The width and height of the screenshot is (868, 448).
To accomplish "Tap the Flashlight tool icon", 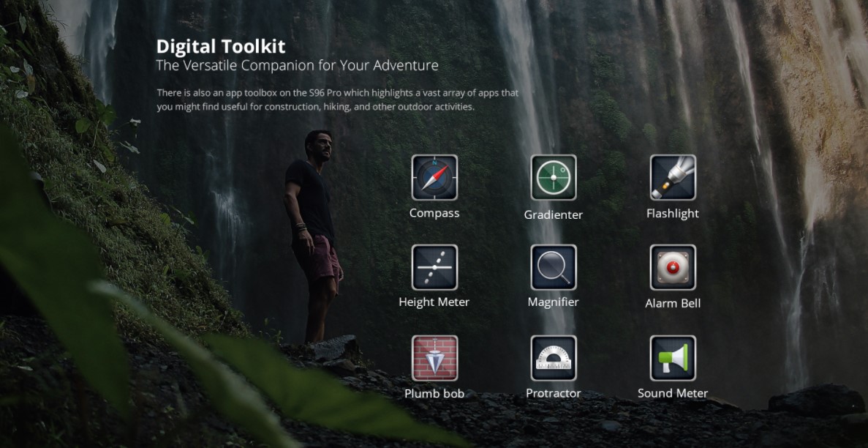I will tap(673, 177).
